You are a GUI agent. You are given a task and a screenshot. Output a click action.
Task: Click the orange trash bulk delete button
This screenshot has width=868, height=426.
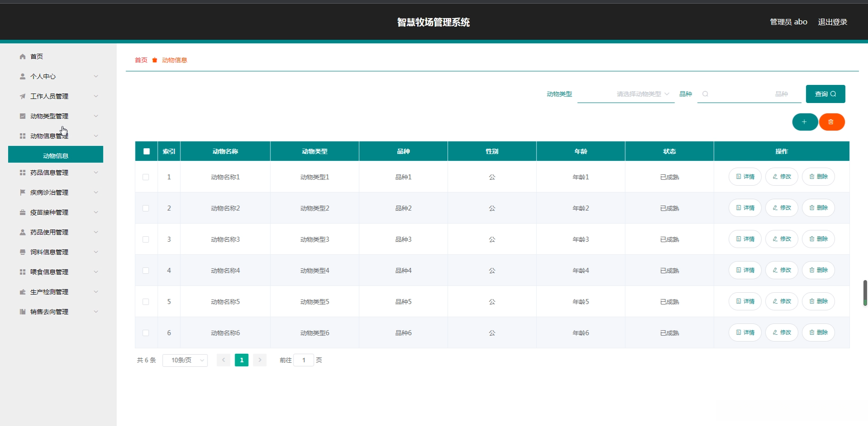(x=831, y=122)
